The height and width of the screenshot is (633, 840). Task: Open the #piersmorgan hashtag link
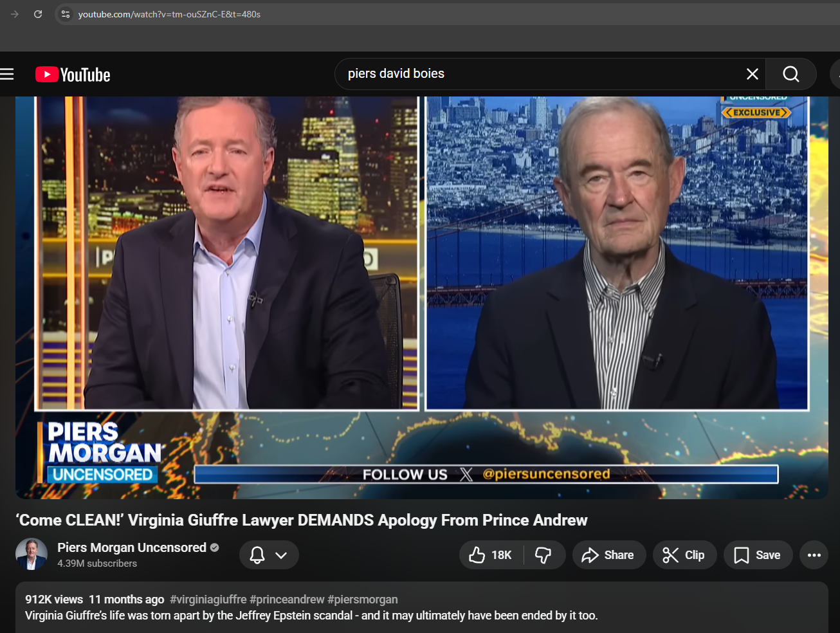362,600
